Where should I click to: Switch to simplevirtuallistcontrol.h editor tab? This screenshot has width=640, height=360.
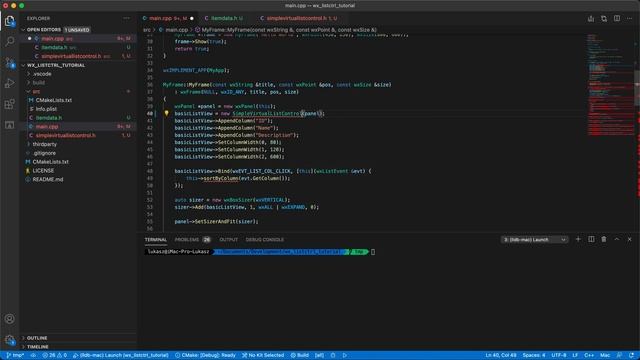[x=302, y=18]
